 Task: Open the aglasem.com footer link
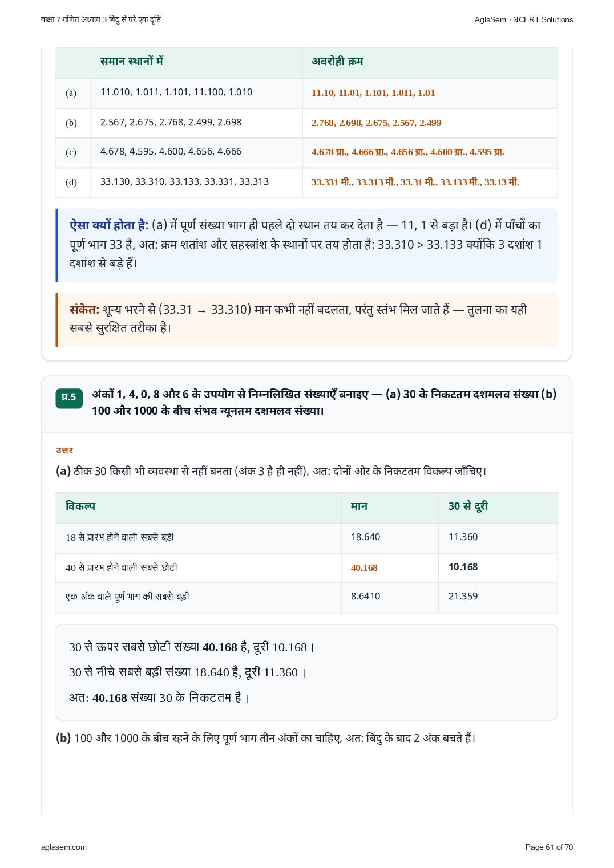pyautogui.click(x=64, y=847)
